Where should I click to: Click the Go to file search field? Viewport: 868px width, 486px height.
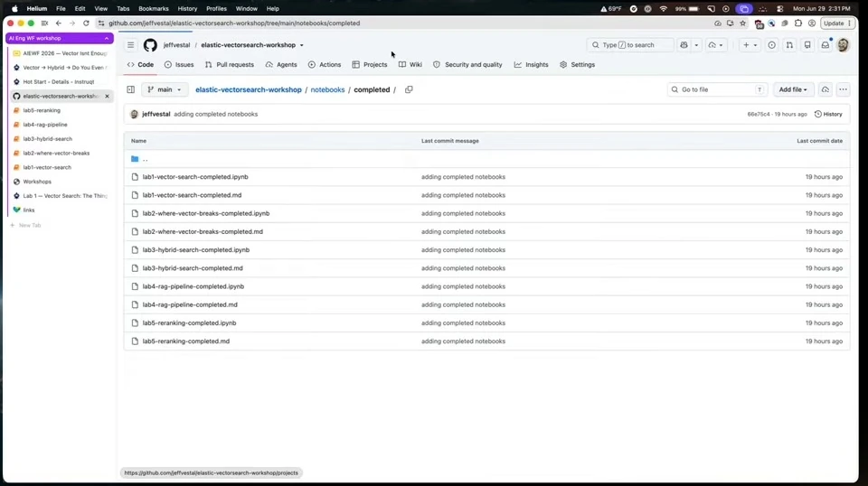pos(717,89)
